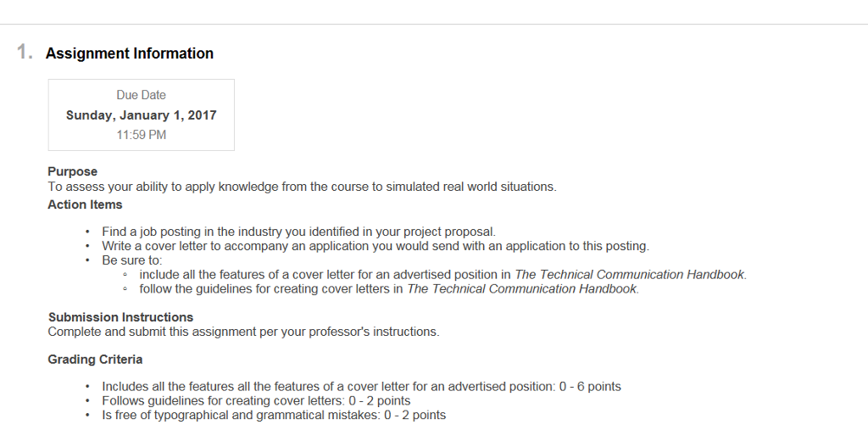Screen dimensions: 868x447
Task: Click the 'Follows guidelines for creating cover letters' line
Action: point(256,401)
